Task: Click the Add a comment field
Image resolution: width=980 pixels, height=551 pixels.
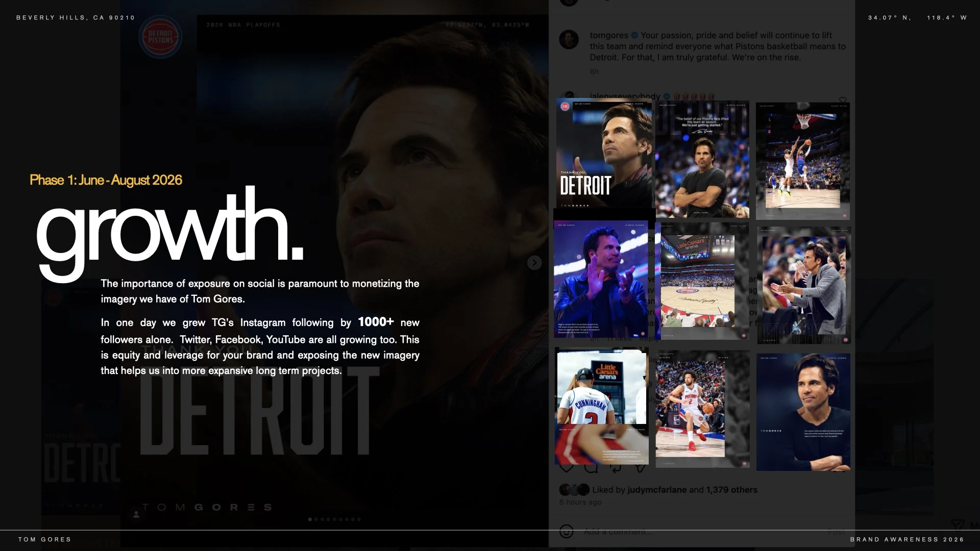Action: click(618, 532)
